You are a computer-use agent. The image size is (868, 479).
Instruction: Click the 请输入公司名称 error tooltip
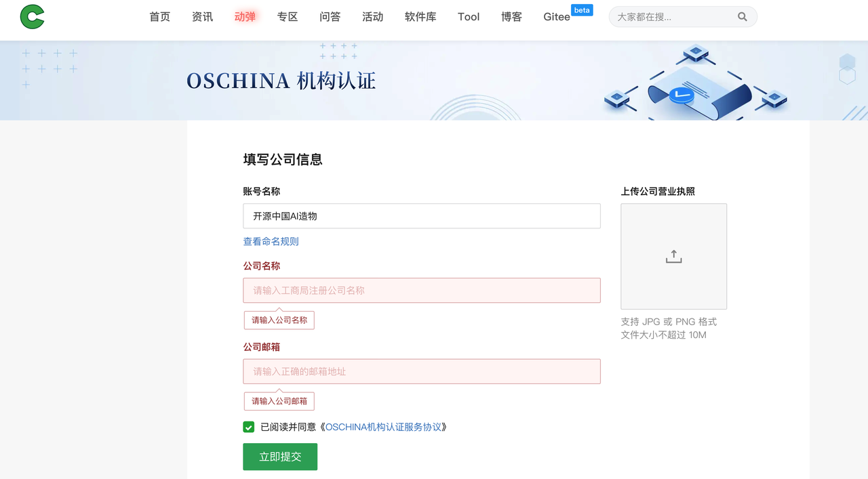click(279, 320)
